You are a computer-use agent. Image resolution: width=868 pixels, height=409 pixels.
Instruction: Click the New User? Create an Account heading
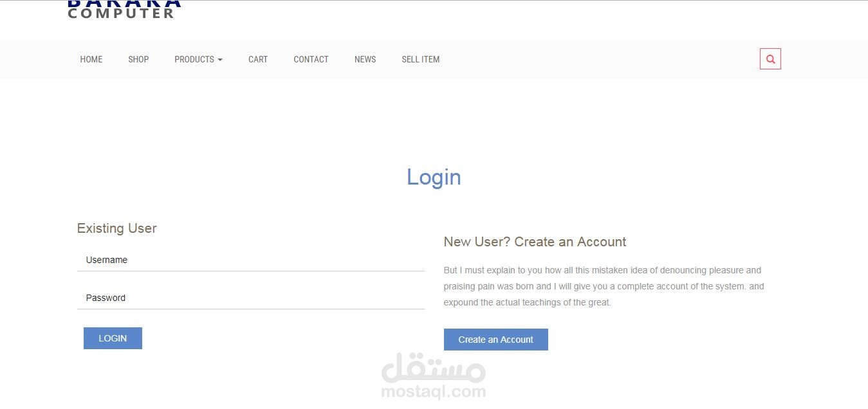[x=535, y=242]
